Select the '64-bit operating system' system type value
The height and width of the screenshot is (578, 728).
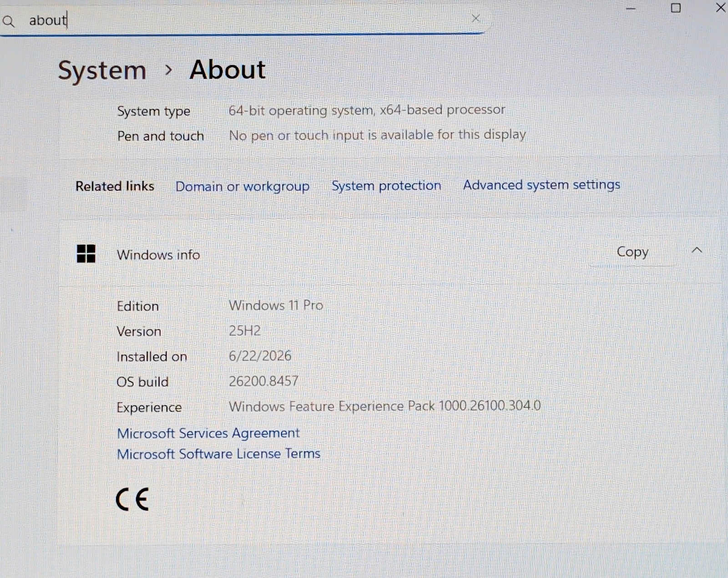click(x=367, y=110)
